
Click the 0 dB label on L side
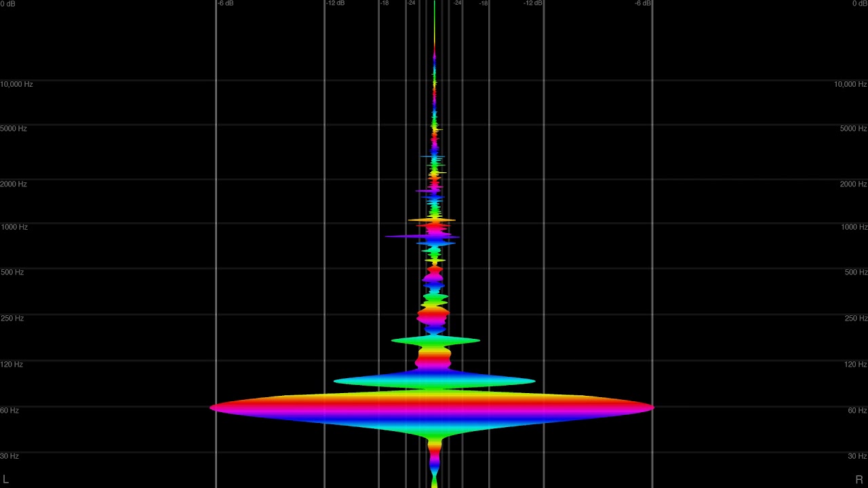7,3
